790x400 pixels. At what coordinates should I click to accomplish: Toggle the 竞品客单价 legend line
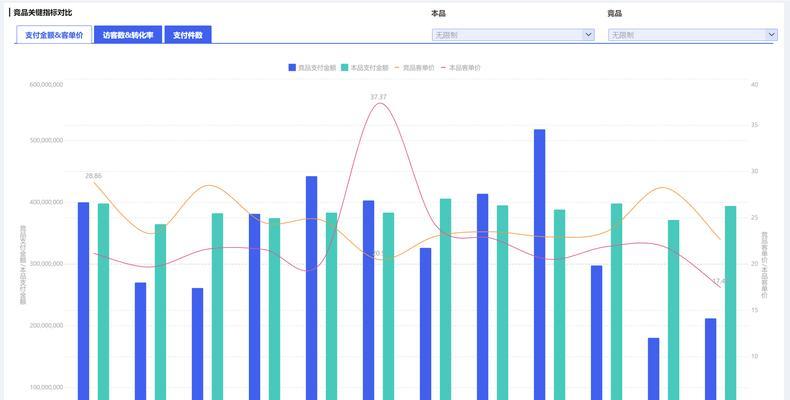click(414, 68)
